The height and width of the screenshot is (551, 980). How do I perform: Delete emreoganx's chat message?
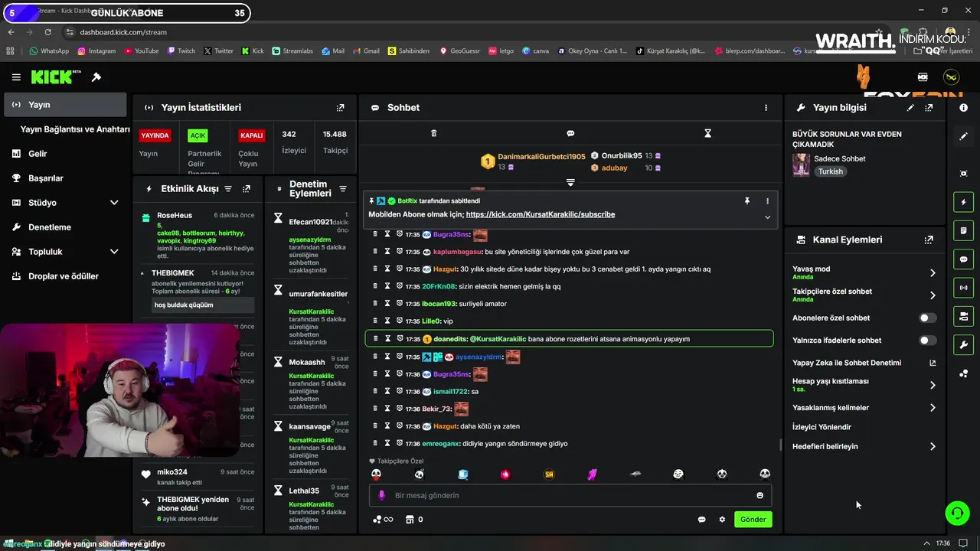point(375,444)
